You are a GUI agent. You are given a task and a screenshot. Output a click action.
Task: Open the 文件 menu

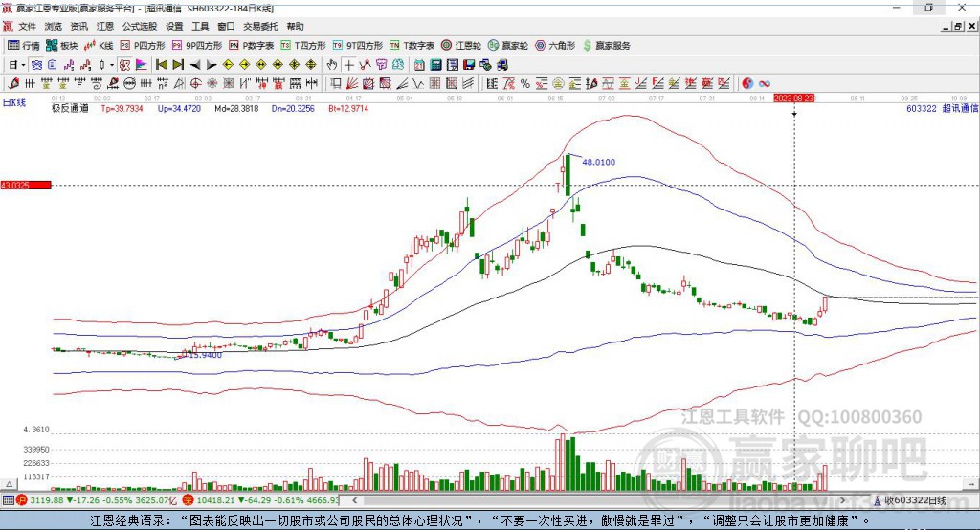pyautogui.click(x=27, y=26)
